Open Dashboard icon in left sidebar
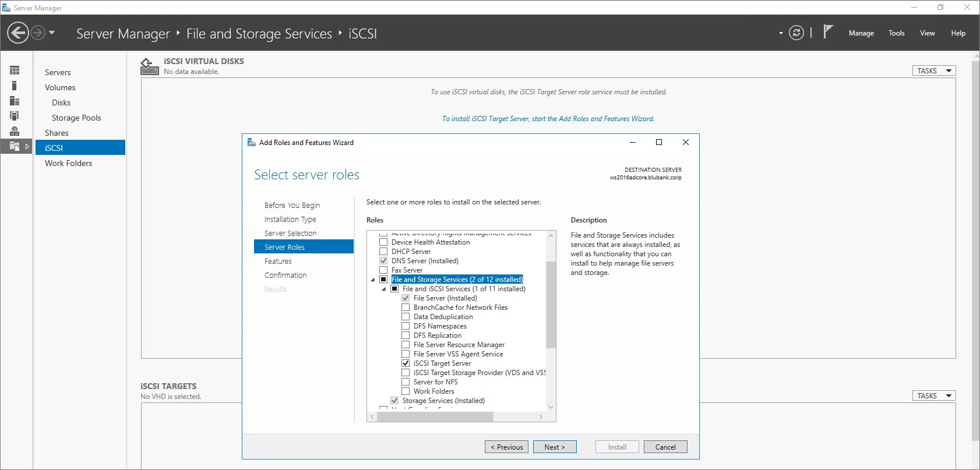Image resolution: width=980 pixels, height=470 pixels. tap(15, 70)
